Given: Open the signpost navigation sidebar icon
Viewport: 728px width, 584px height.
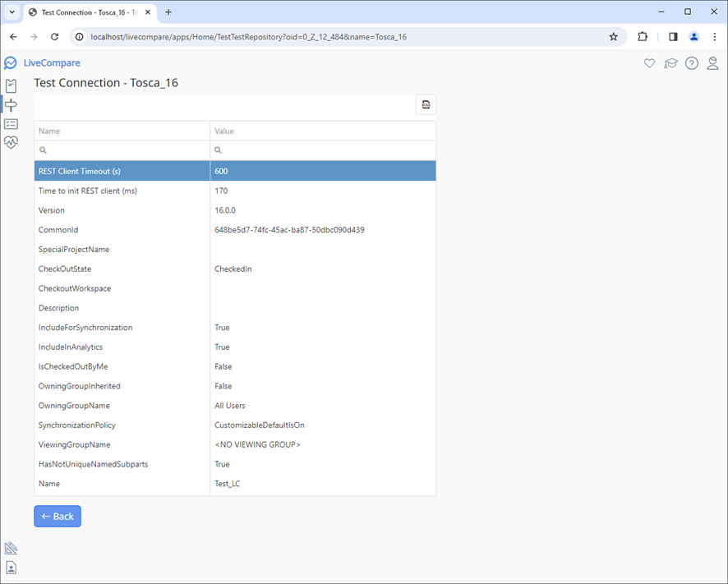Looking at the screenshot, I should [x=11, y=104].
